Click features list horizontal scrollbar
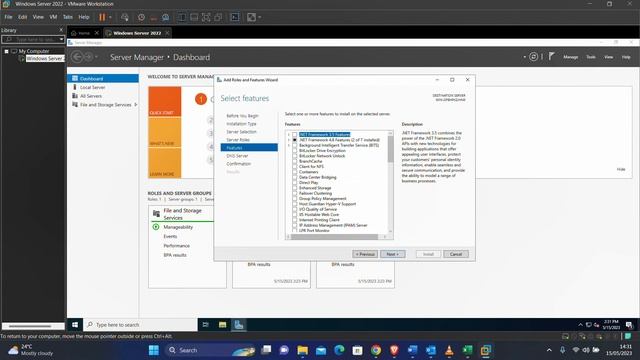Image resolution: width=640 pixels, height=360 pixels. click(335, 237)
